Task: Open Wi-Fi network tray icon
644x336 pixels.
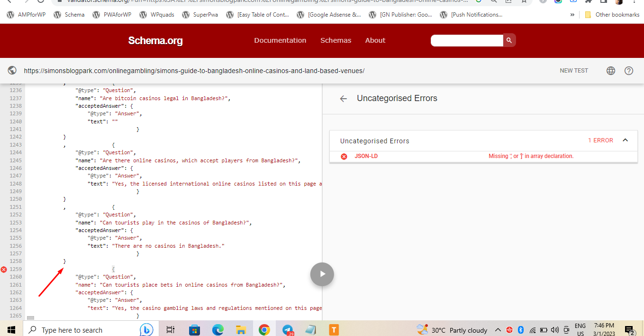Action: tap(533, 330)
